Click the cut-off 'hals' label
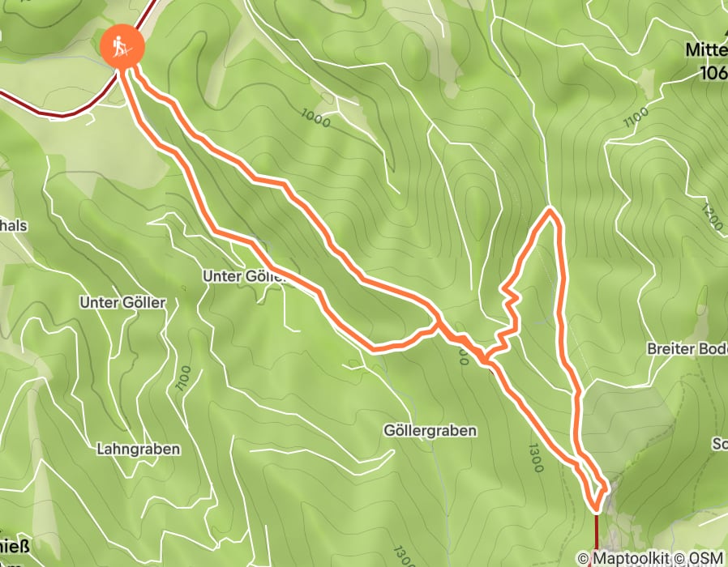This screenshot has width=728, height=567. pos(14,226)
